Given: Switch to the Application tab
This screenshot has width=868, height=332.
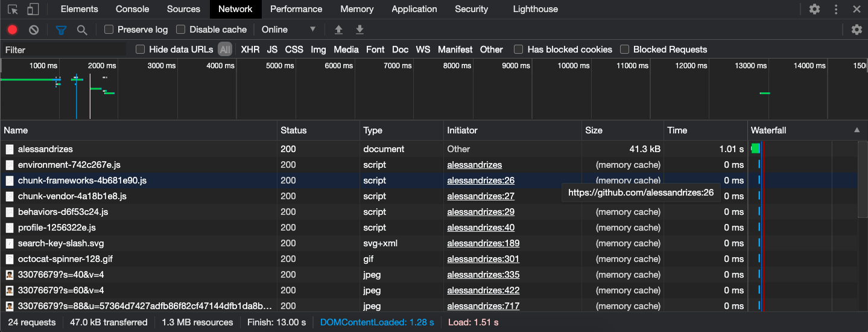Looking at the screenshot, I should click(414, 9).
